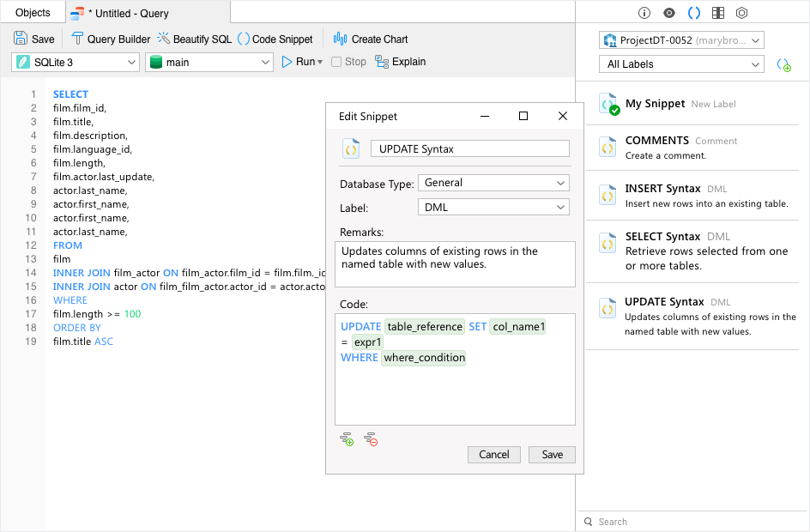The width and height of the screenshot is (810, 532).
Task: Click inside the Remarks text box
Action: click(455, 264)
